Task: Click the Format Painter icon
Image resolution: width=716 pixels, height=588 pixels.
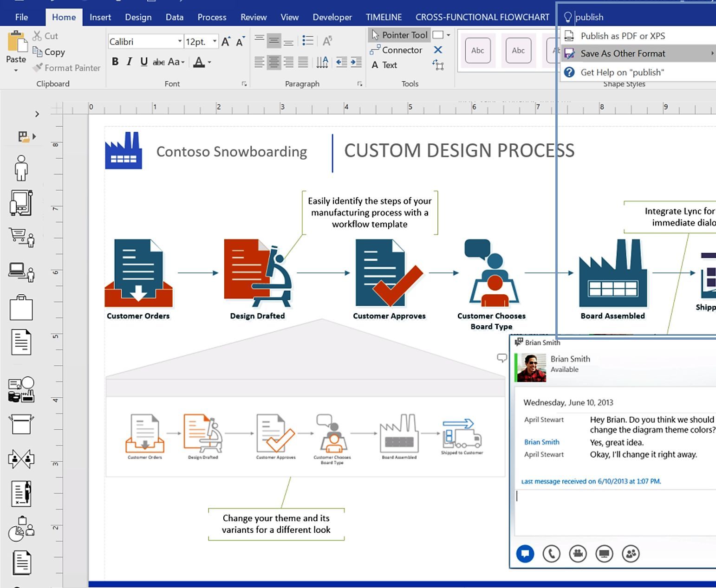Action: [x=38, y=68]
